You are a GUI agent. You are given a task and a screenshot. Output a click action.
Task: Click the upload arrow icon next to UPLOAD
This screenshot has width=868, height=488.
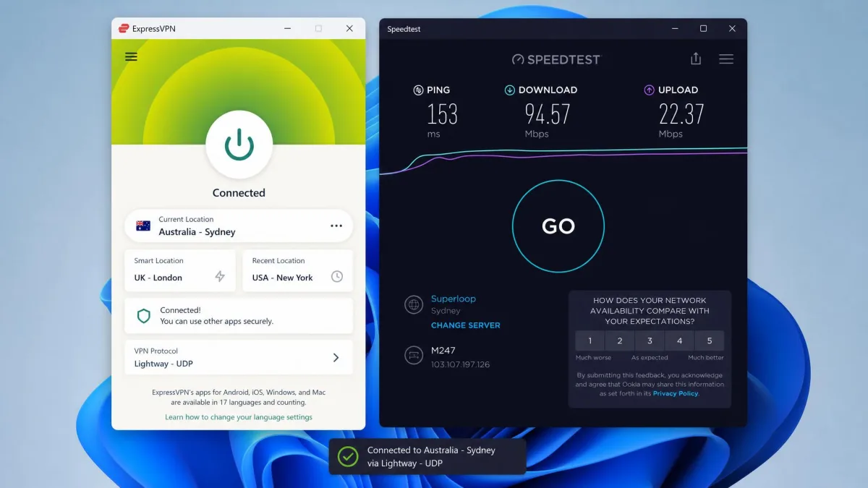pos(649,90)
